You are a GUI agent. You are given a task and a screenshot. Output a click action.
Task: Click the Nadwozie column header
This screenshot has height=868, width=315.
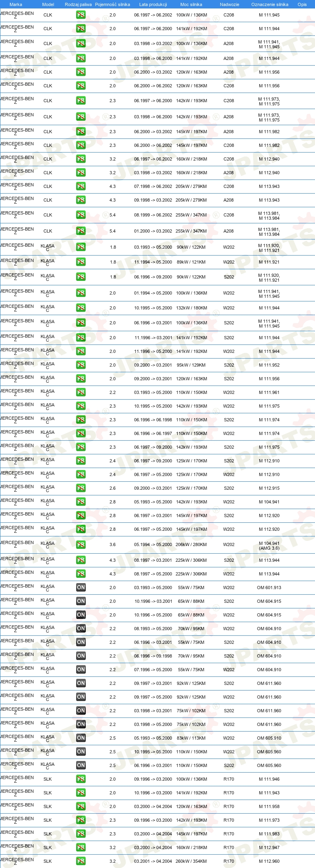pyautogui.click(x=230, y=4)
